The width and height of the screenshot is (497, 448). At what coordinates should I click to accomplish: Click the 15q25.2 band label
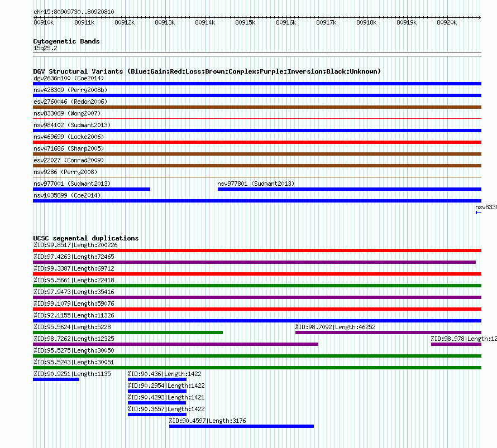pyautogui.click(x=45, y=48)
